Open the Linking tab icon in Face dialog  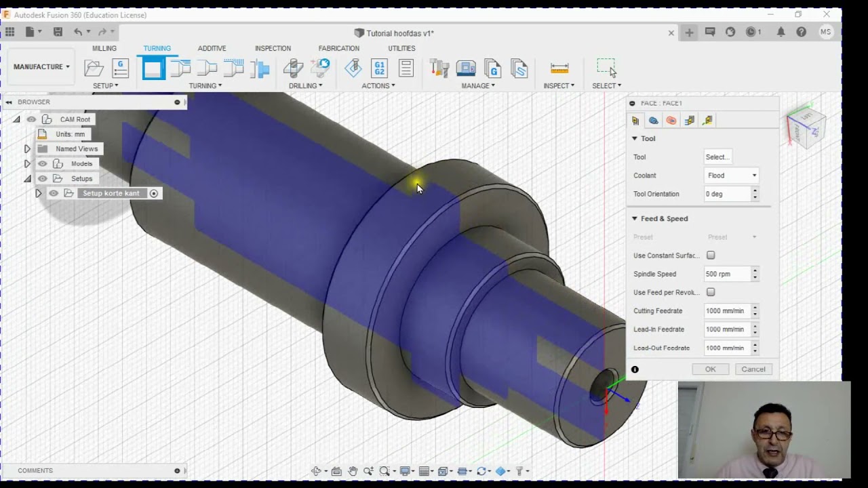click(707, 121)
